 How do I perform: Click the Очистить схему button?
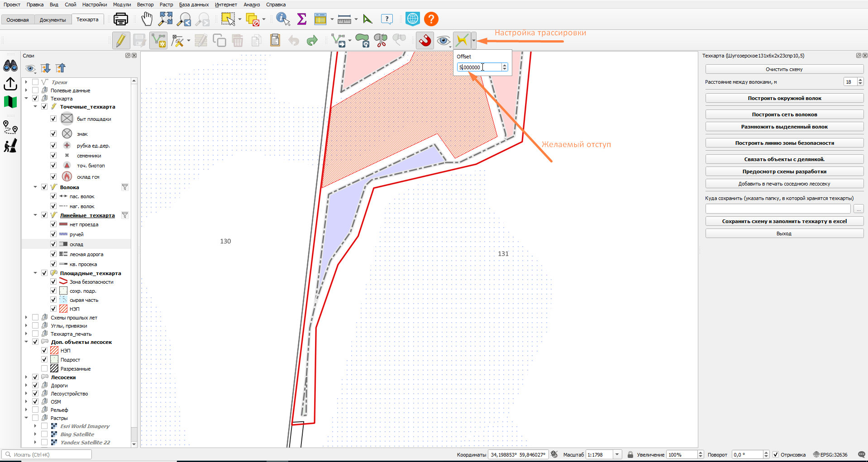click(x=784, y=69)
